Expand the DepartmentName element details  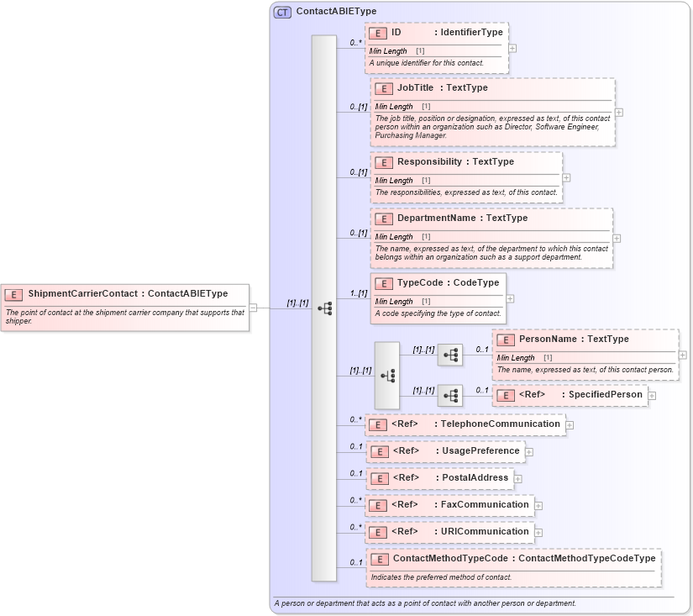tap(617, 240)
